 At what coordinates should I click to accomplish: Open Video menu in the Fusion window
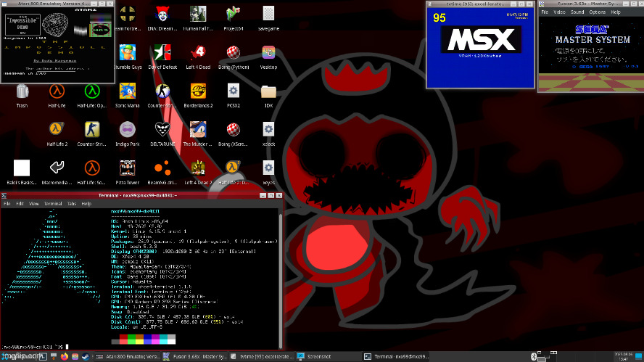(559, 12)
